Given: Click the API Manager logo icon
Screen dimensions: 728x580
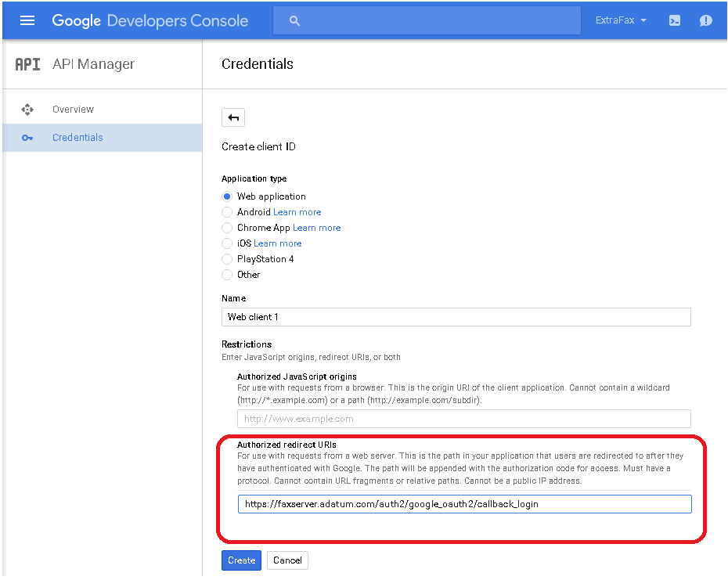Looking at the screenshot, I should [x=27, y=64].
